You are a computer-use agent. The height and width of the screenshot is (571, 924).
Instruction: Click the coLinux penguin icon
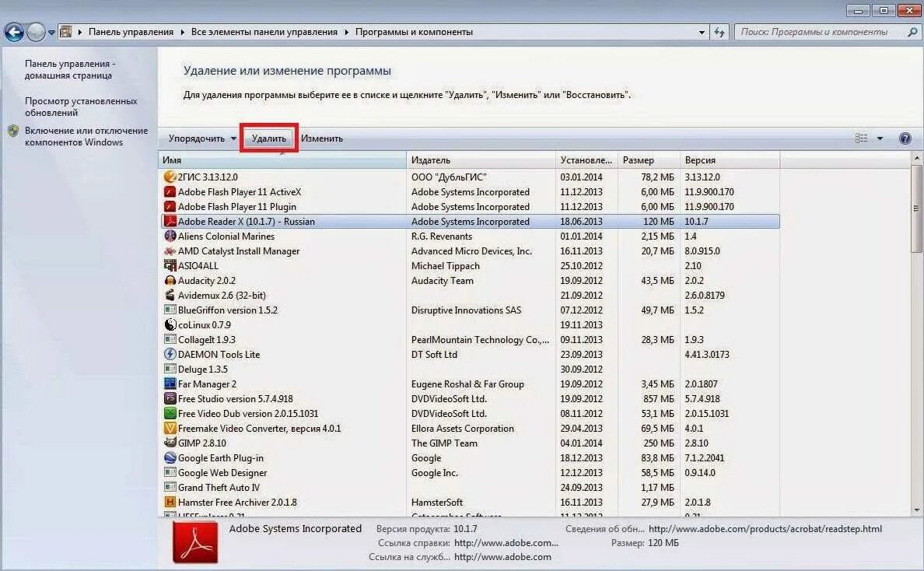pos(170,324)
